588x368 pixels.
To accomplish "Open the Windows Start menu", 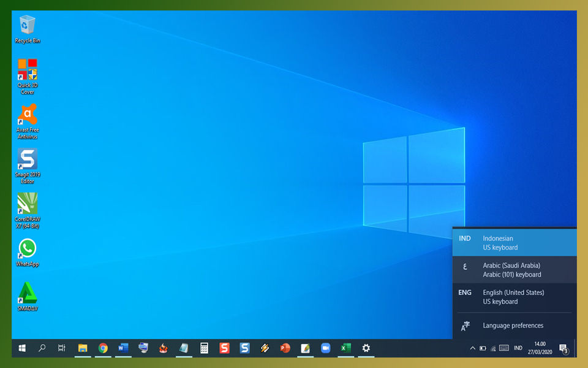I will pos(22,348).
